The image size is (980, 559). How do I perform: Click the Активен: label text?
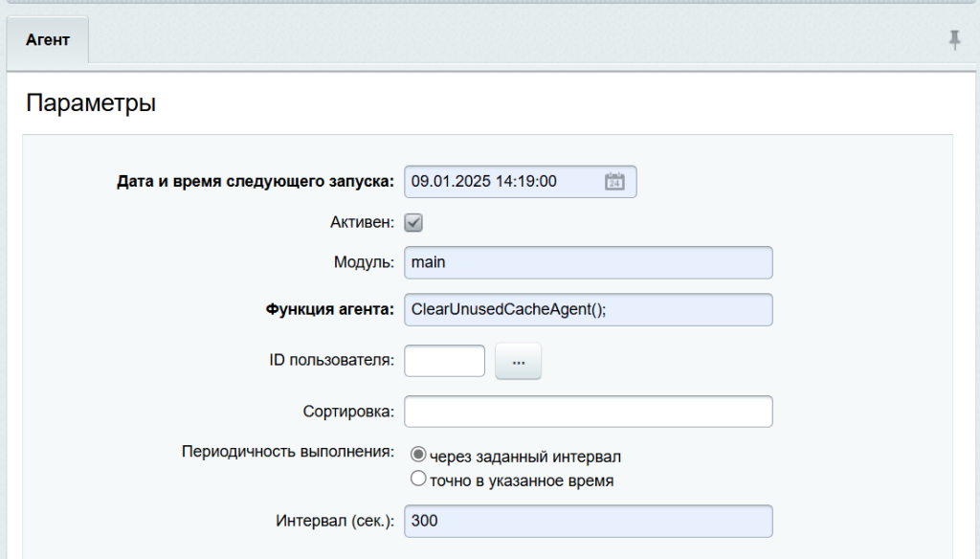(362, 223)
